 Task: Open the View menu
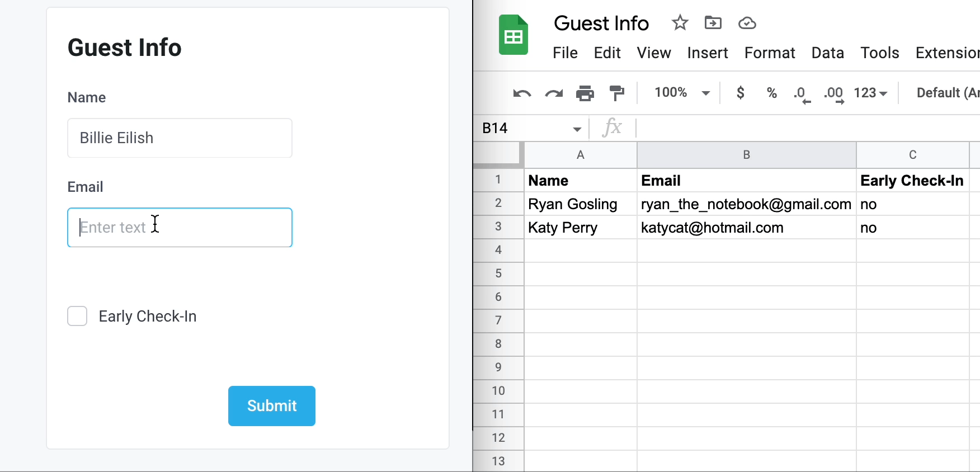pyautogui.click(x=653, y=53)
